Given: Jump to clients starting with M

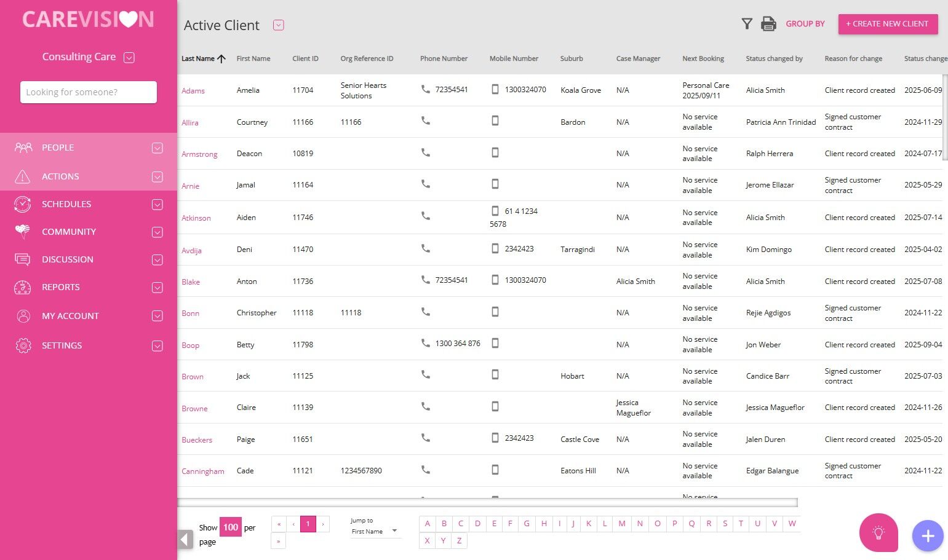Looking at the screenshot, I should coord(622,524).
